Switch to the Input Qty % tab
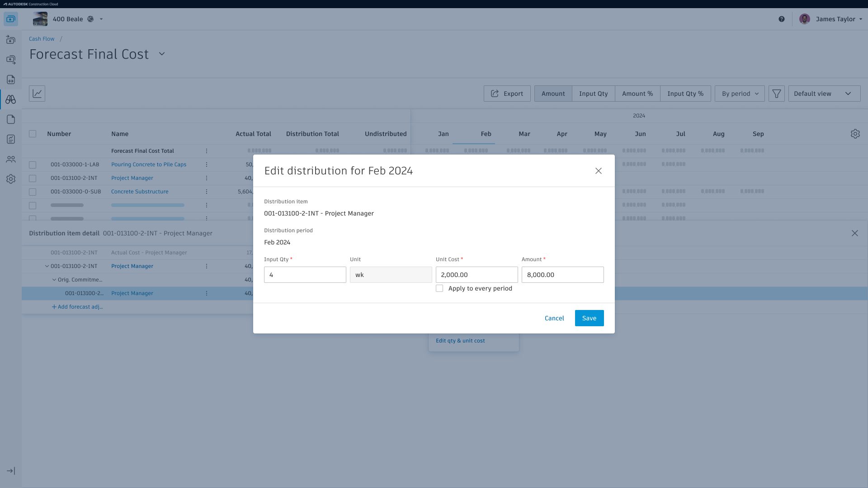868x488 pixels. (685, 94)
